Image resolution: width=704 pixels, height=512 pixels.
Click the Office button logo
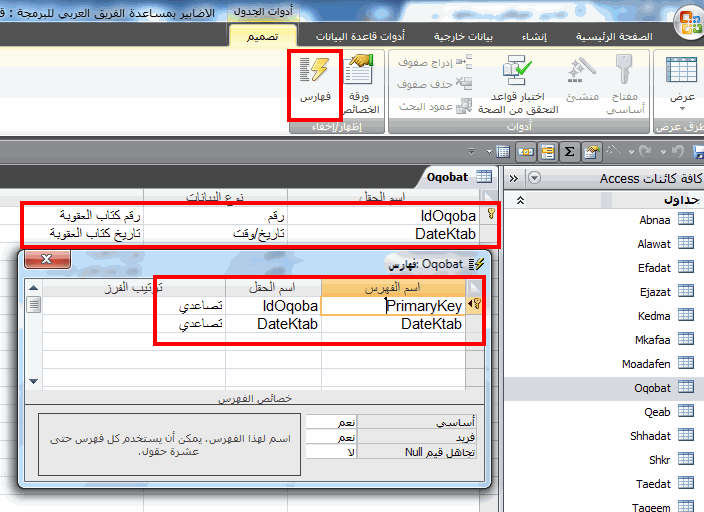[689, 22]
